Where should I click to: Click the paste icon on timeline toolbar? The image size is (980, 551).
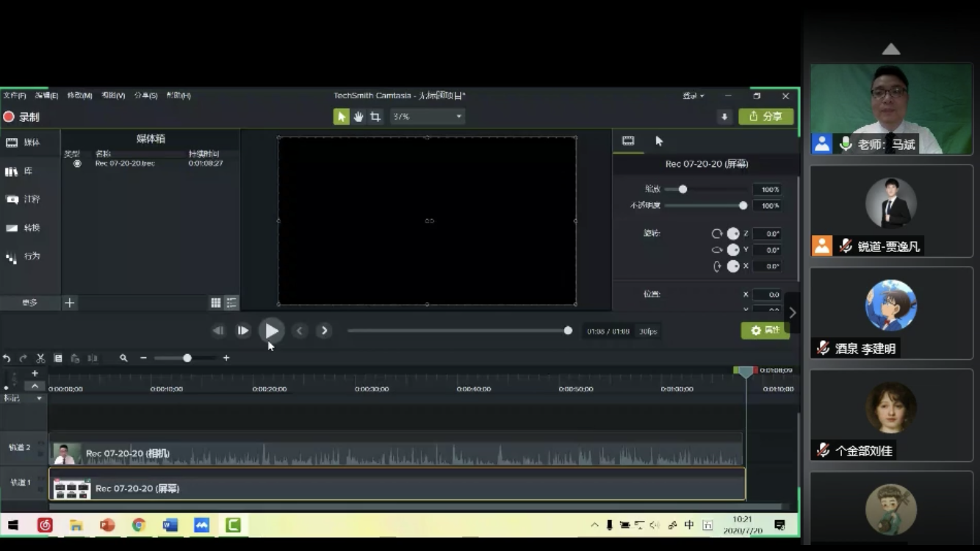point(75,359)
